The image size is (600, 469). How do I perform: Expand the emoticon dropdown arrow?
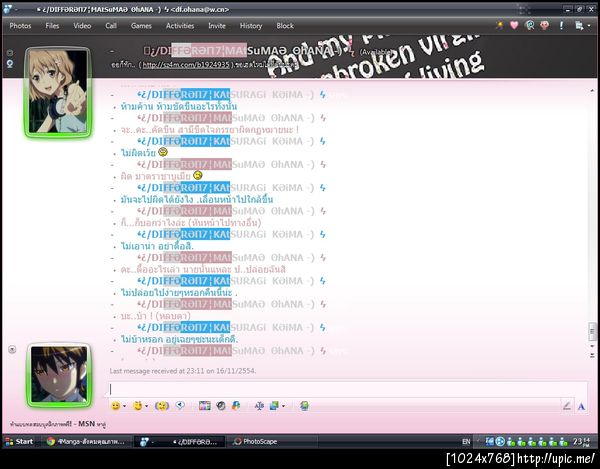pos(124,406)
